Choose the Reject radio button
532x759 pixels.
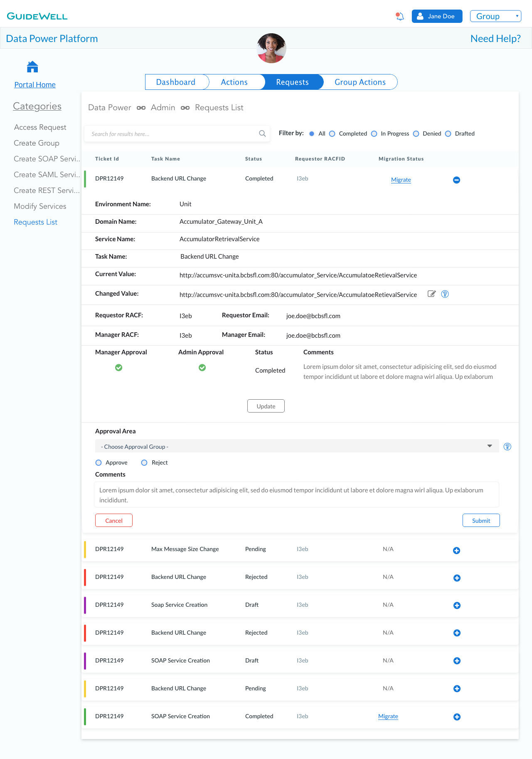(x=144, y=462)
